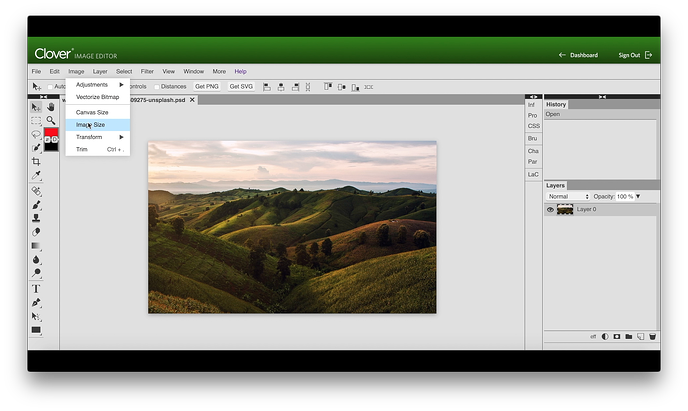Screen dimensions: 688x411
Task: Close the unsplash.psd document tab
Action: coord(192,100)
